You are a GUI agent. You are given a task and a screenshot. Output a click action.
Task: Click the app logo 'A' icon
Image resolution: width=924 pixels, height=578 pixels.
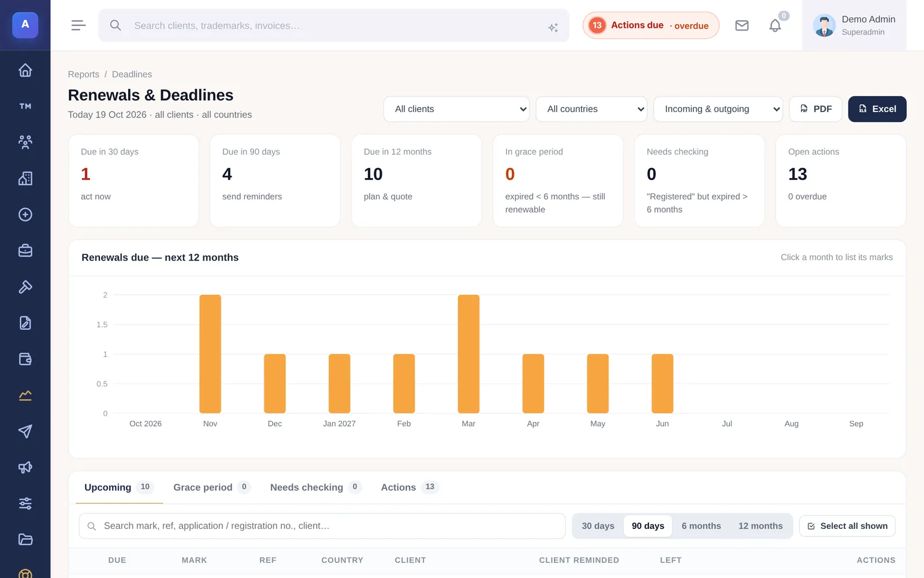pos(25,25)
